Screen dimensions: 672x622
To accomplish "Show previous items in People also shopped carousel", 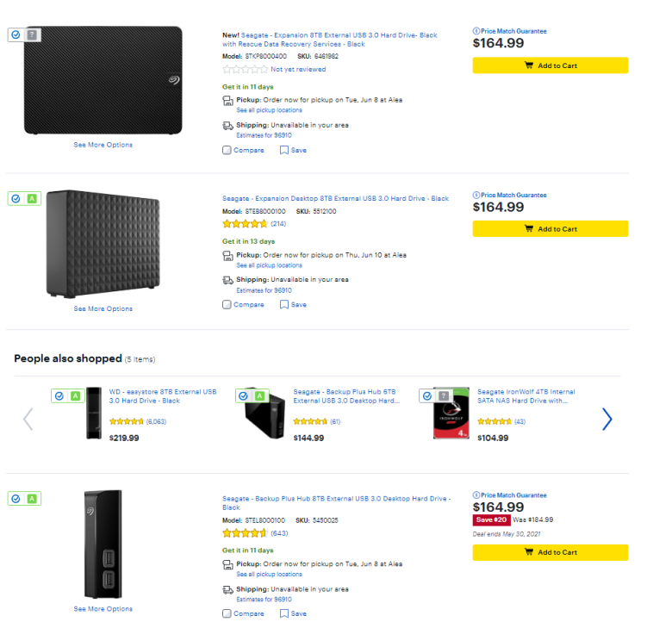I will click(x=28, y=419).
